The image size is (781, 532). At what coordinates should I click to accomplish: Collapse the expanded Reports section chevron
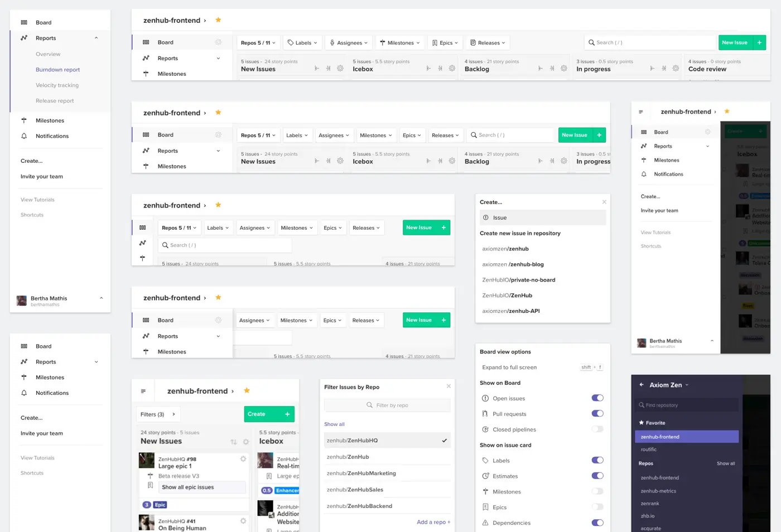click(96, 38)
